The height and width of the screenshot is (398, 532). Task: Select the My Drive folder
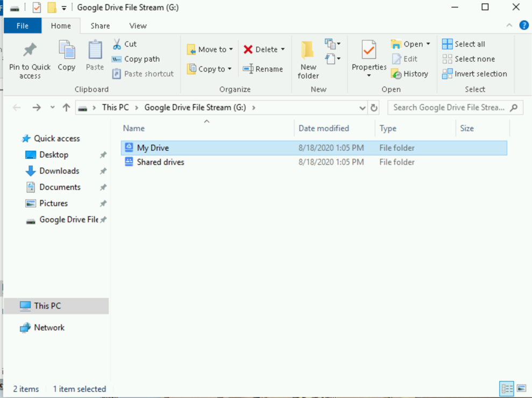pyautogui.click(x=314, y=148)
